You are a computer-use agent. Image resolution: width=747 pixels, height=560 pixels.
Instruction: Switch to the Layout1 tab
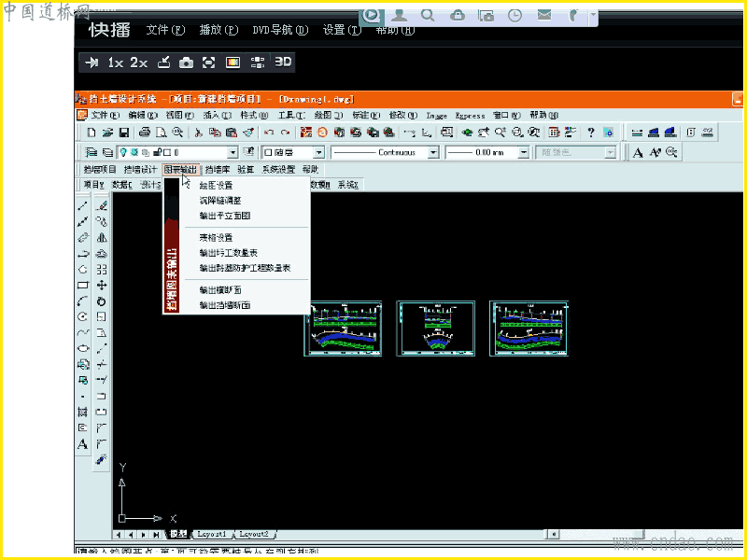coord(212,534)
